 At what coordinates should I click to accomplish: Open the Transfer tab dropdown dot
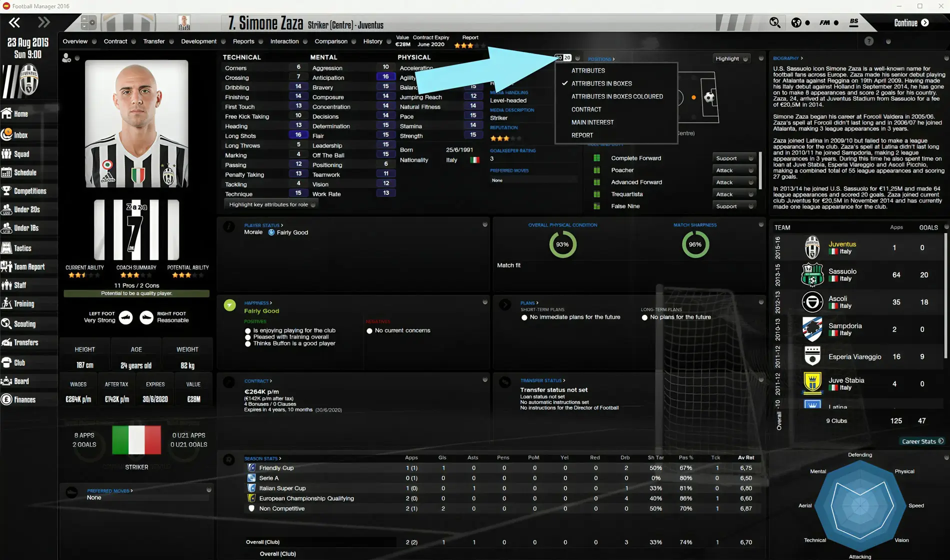[x=171, y=41]
